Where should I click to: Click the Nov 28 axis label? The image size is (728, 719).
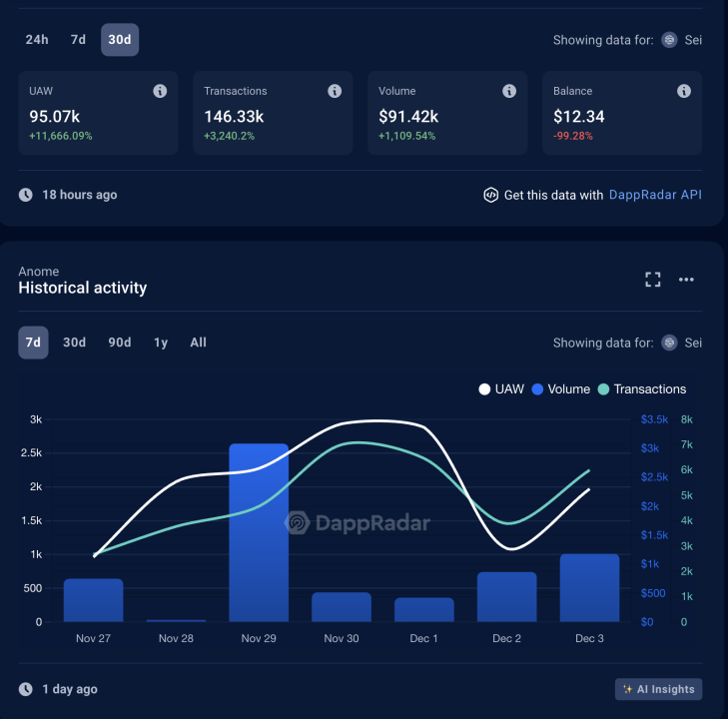(x=176, y=639)
